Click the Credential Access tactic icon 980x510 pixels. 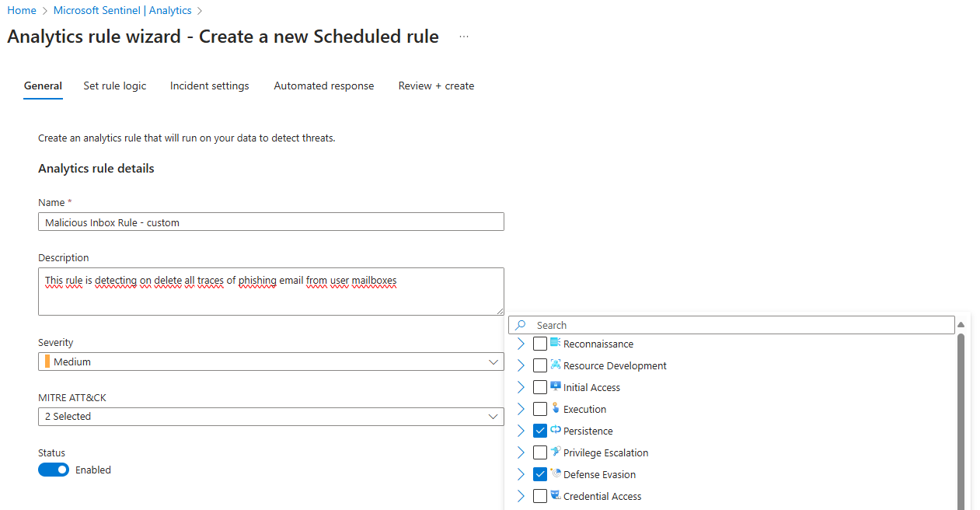pyautogui.click(x=555, y=495)
